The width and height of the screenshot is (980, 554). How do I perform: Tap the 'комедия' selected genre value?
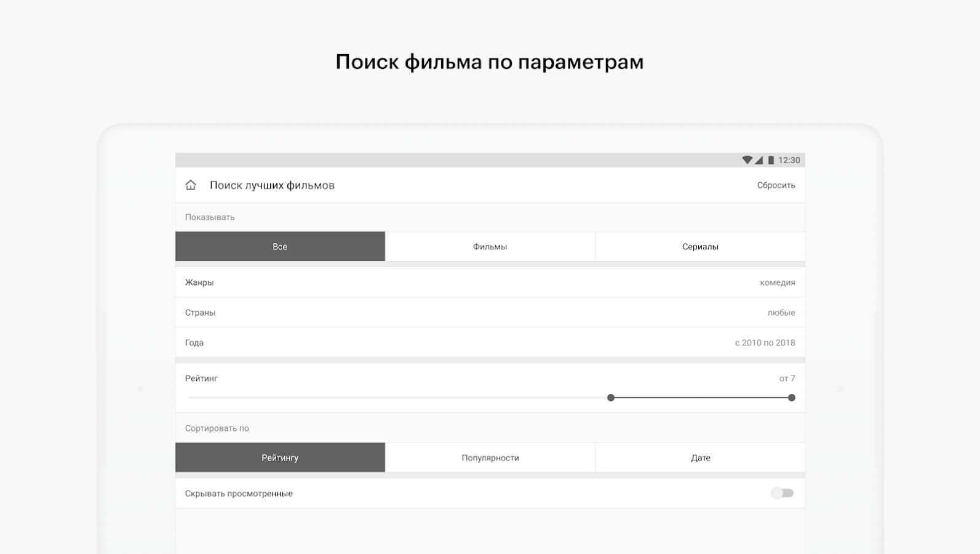tap(777, 283)
